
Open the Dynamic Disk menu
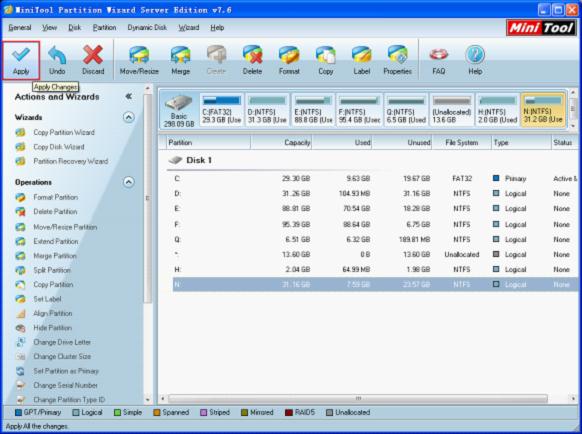pyautogui.click(x=147, y=28)
